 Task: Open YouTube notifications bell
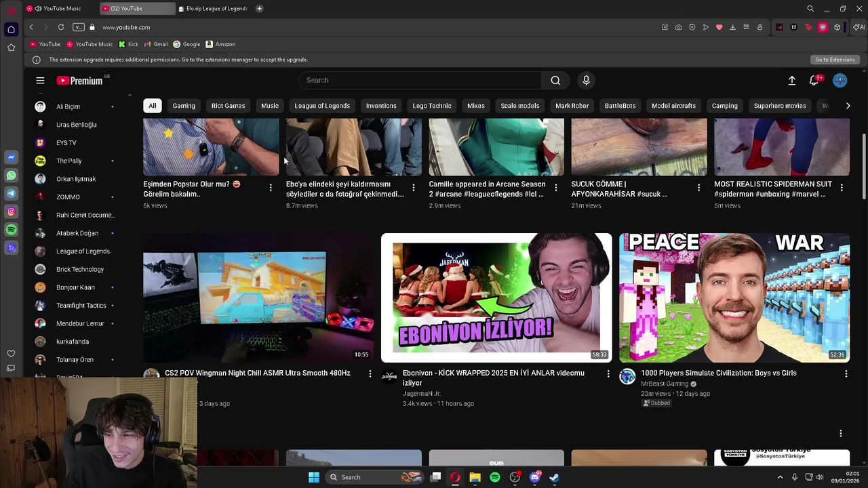click(x=814, y=81)
